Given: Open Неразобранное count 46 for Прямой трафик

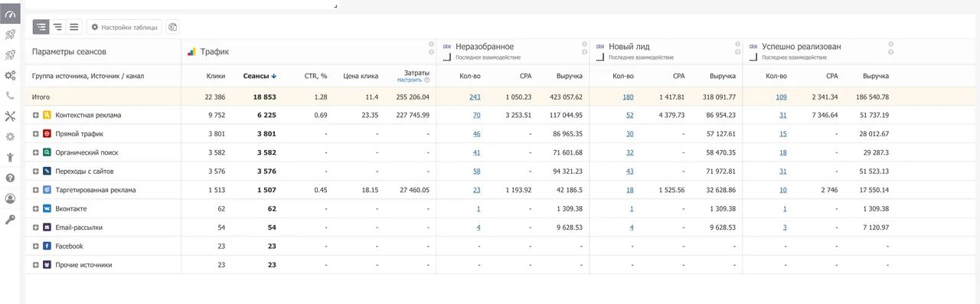Looking at the screenshot, I should (477, 133).
